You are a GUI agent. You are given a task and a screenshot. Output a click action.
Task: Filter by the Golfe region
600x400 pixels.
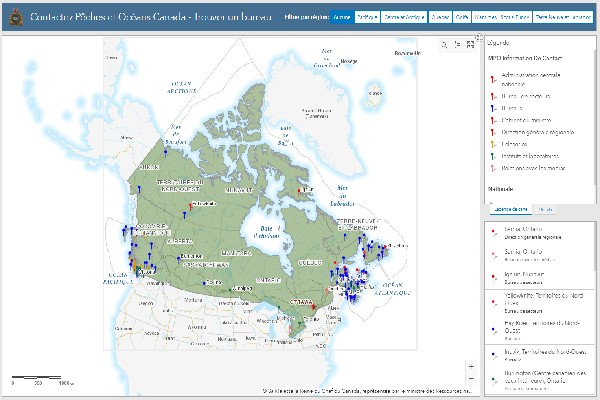(x=462, y=18)
